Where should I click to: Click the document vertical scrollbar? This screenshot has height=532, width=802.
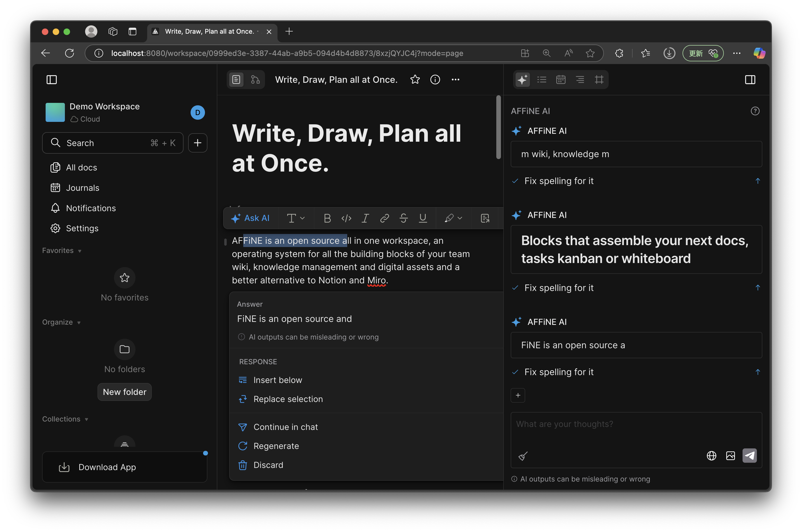[x=498, y=127]
